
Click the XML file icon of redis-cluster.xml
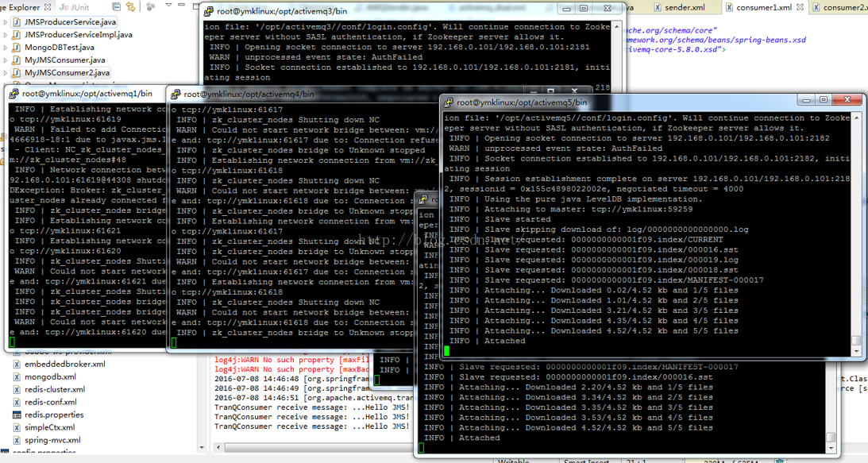17,390
